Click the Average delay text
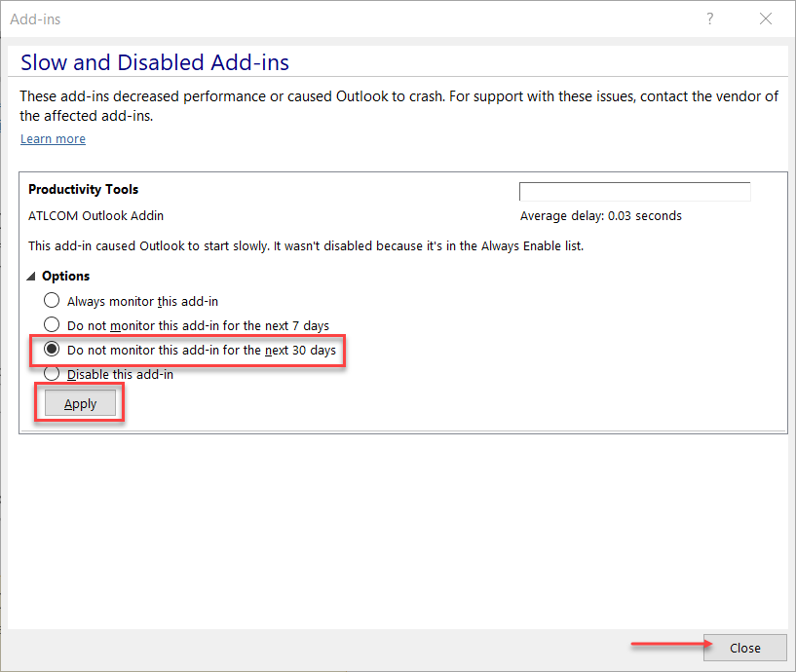796x672 pixels. [x=603, y=215]
